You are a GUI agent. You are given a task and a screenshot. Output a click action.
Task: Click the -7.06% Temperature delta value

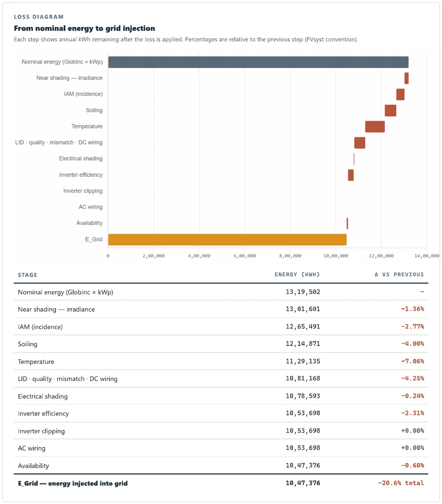[412, 361]
